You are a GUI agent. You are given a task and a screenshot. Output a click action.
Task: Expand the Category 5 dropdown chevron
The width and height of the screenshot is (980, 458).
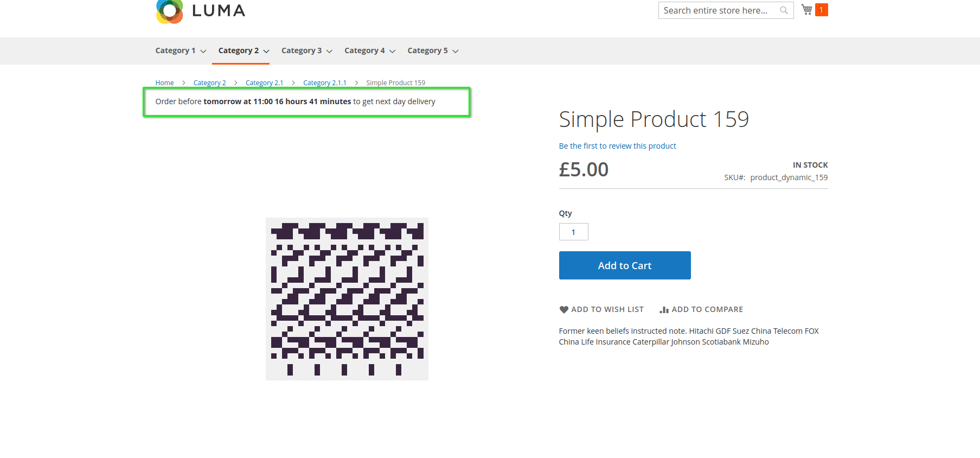(456, 51)
